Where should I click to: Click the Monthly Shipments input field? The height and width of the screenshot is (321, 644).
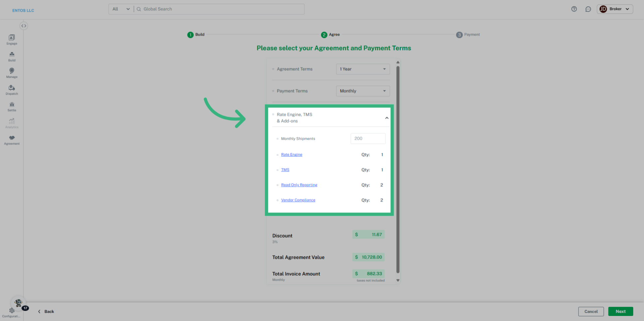368,139
